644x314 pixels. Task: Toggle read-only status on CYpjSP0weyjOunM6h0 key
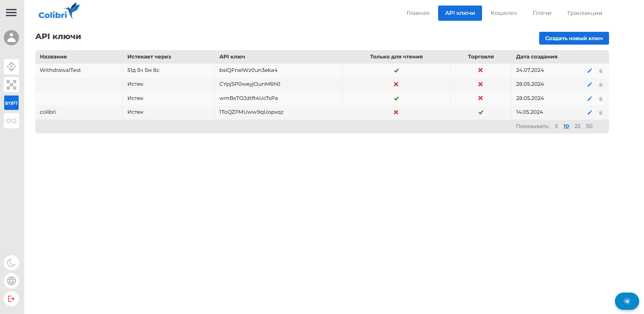pyautogui.click(x=396, y=84)
